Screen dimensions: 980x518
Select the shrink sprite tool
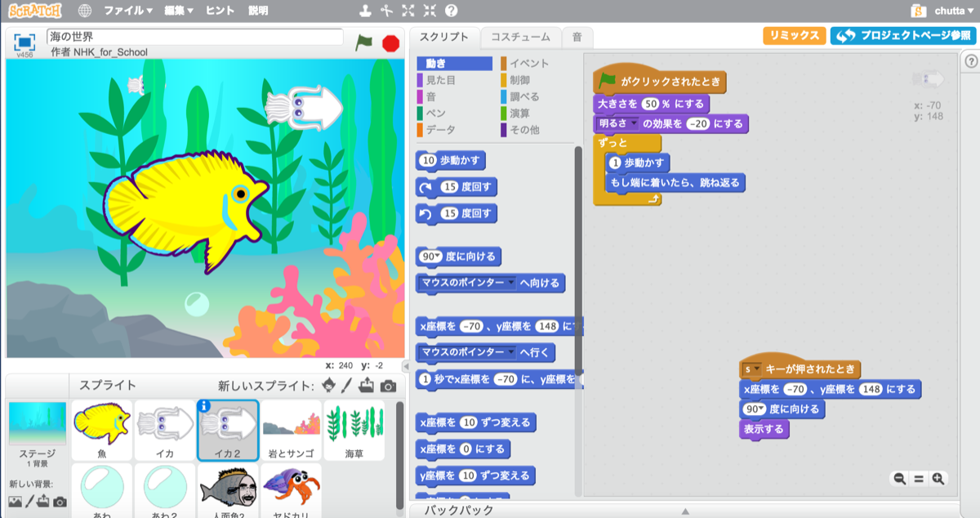(x=430, y=11)
